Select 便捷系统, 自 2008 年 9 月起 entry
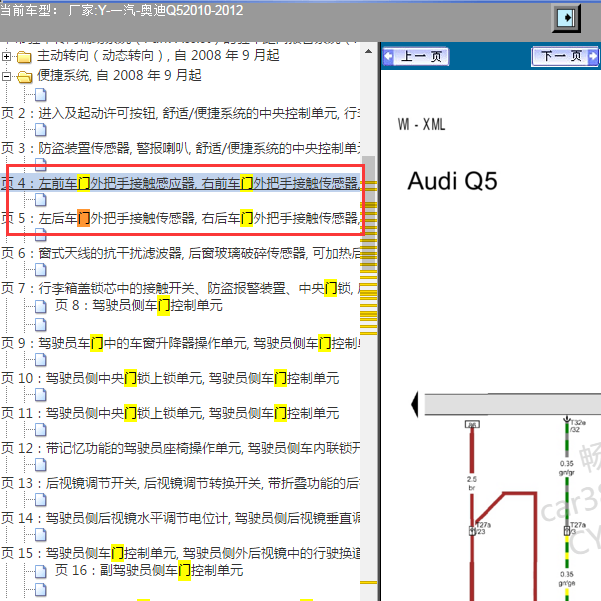This screenshot has width=601, height=601. 119,76
